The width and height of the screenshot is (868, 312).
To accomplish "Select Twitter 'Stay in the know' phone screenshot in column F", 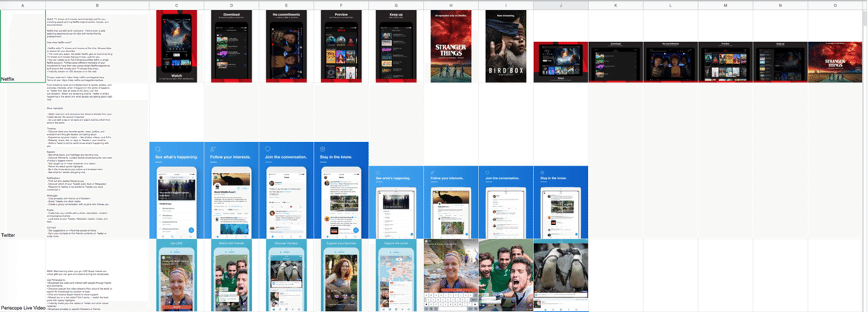I will coord(341,190).
